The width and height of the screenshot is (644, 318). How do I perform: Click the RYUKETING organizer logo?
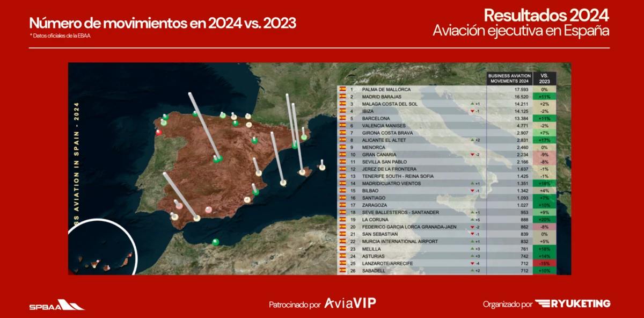click(x=573, y=302)
